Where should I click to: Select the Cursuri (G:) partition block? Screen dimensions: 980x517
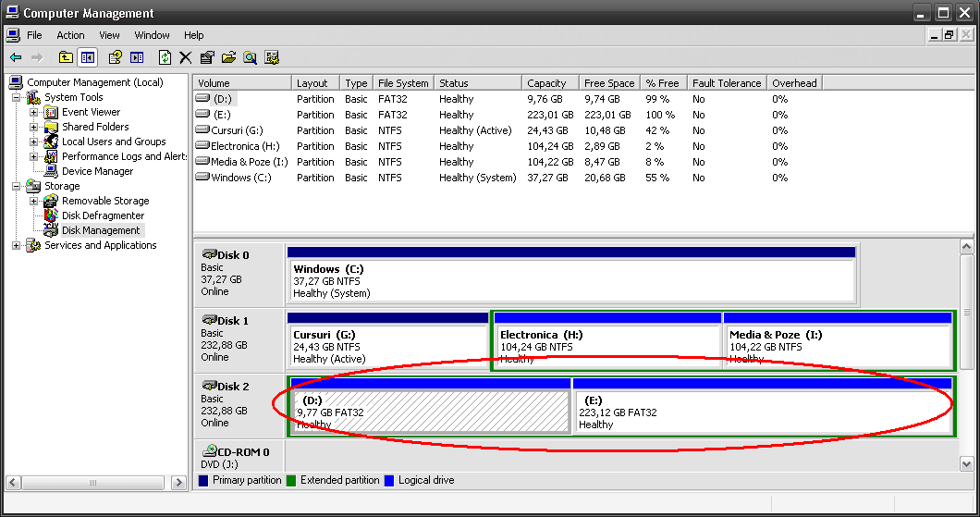[388, 340]
